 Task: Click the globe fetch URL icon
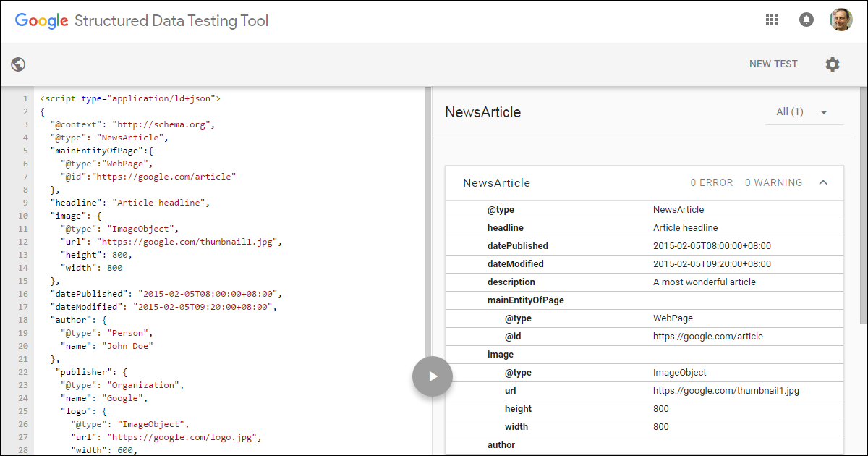(18, 64)
